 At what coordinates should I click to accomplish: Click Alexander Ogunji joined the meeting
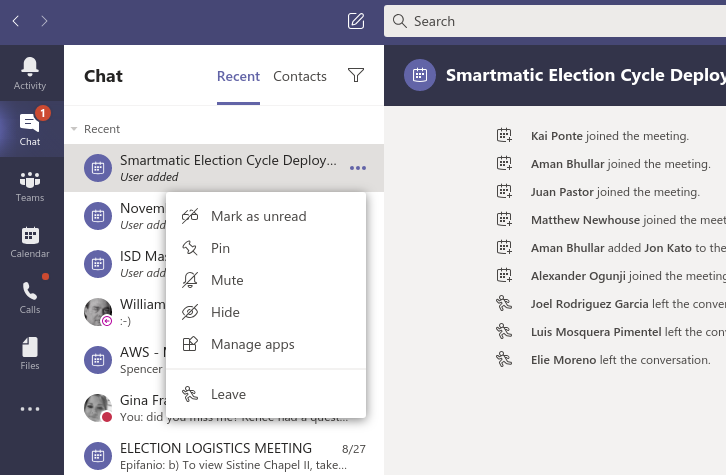coord(628,276)
